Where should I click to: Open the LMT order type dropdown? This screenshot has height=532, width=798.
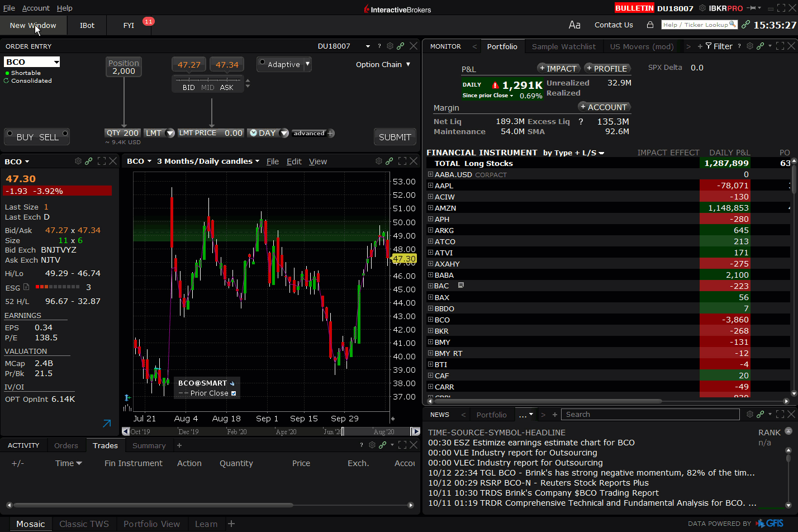[170, 133]
